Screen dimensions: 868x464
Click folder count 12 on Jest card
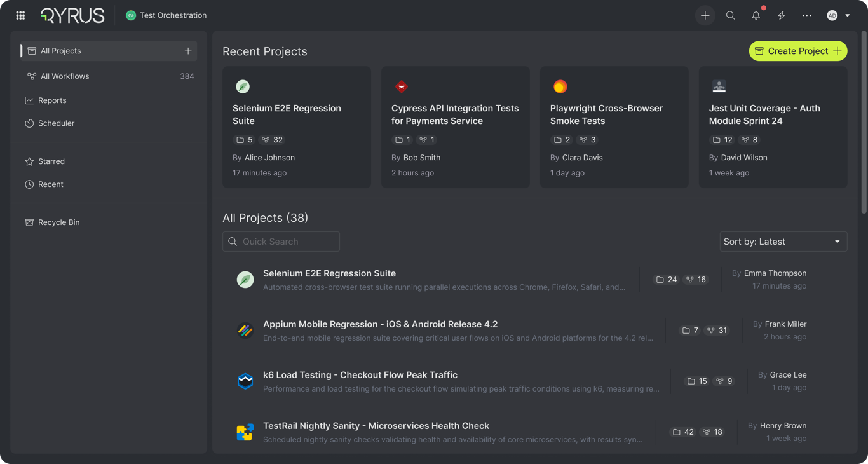(x=724, y=140)
